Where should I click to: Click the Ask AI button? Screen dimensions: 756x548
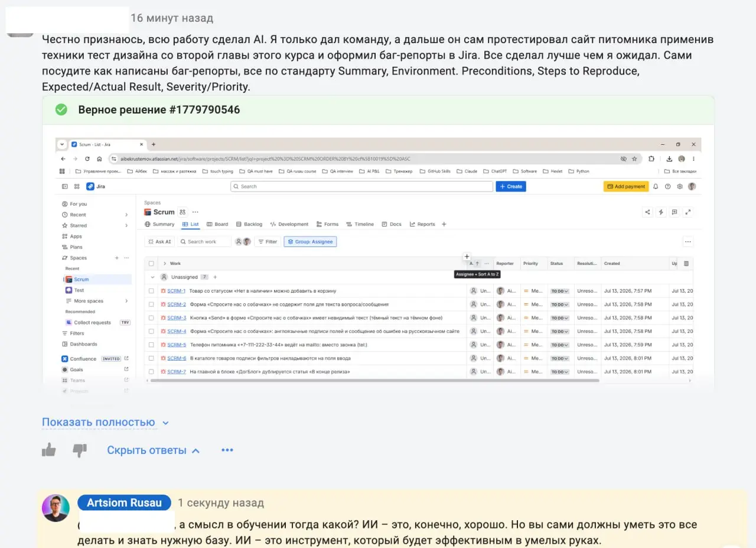pyautogui.click(x=159, y=242)
